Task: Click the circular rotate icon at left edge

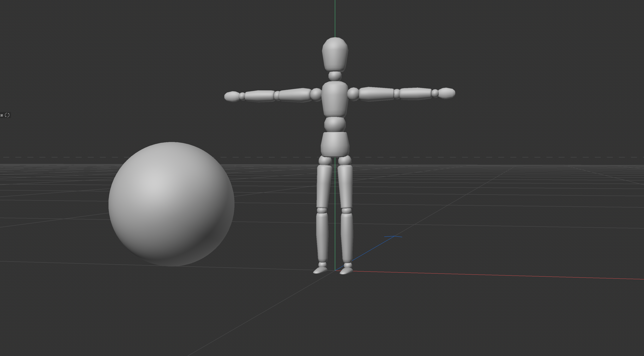Action: coord(7,115)
